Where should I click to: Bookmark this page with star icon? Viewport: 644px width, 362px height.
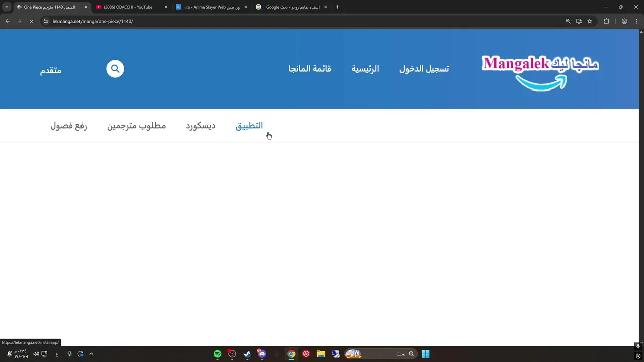click(x=590, y=21)
